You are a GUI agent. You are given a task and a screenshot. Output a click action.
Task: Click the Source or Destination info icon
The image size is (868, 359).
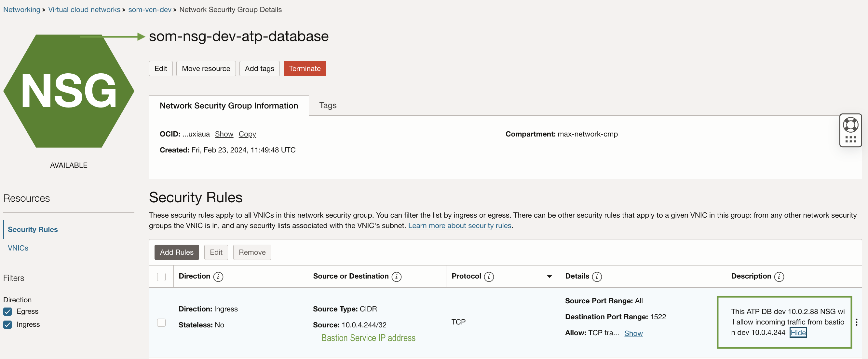tap(396, 277)
